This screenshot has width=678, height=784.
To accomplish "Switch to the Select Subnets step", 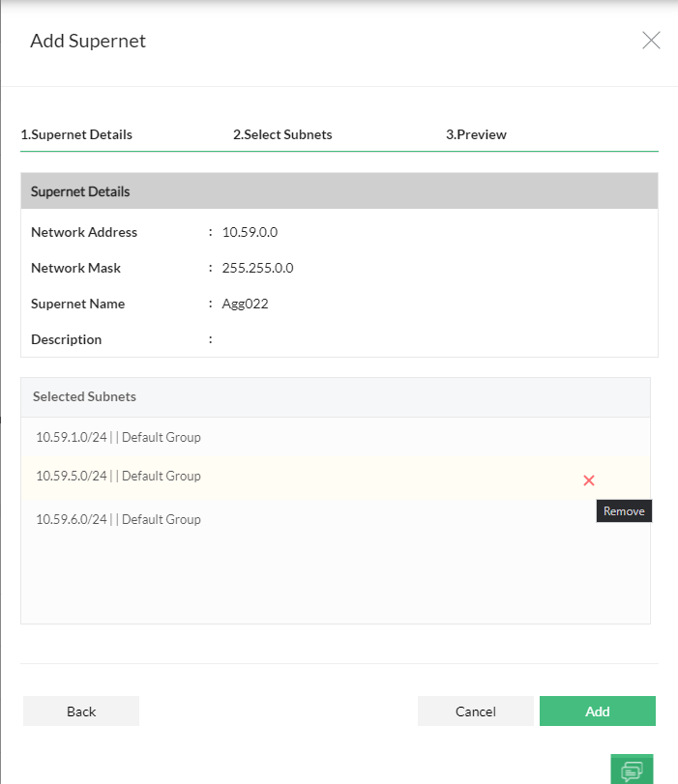I will pyautogui.click(x=282, y=134).
